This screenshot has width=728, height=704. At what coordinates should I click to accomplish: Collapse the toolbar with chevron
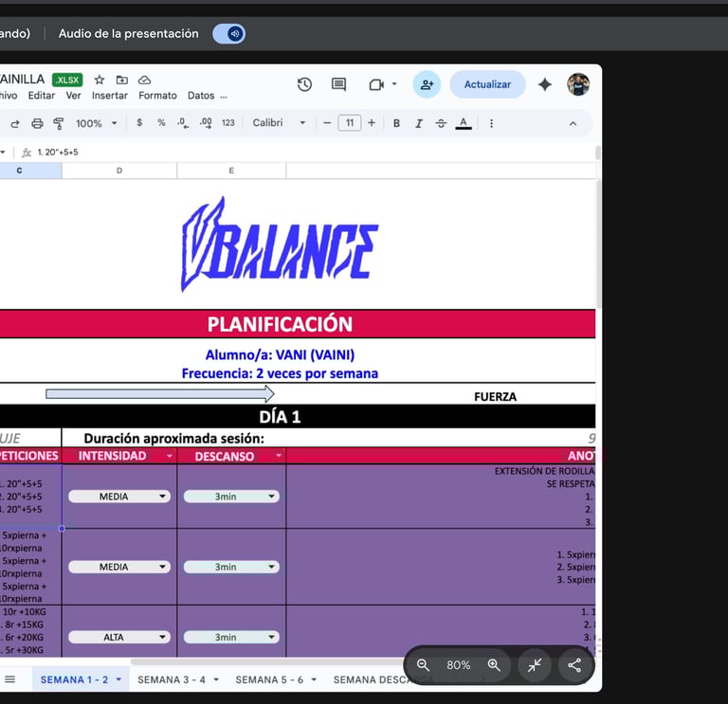pos(573,123)
